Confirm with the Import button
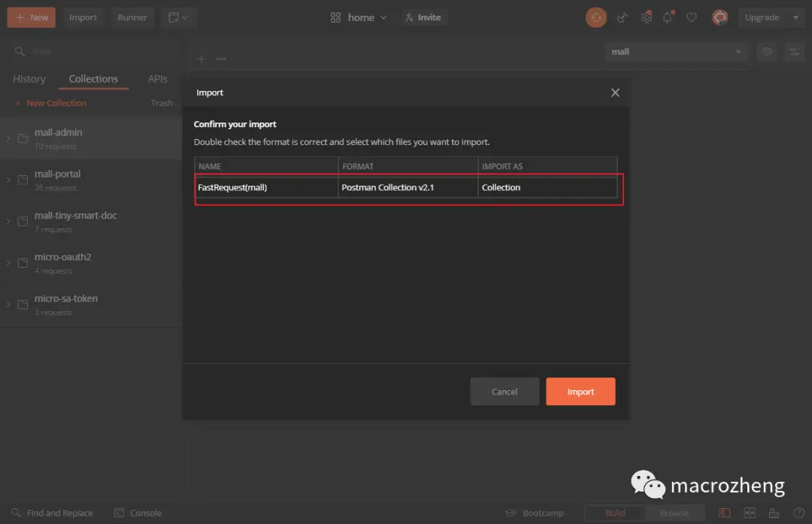The height and width of the screenshot is (524, 812). pos(580,391)
